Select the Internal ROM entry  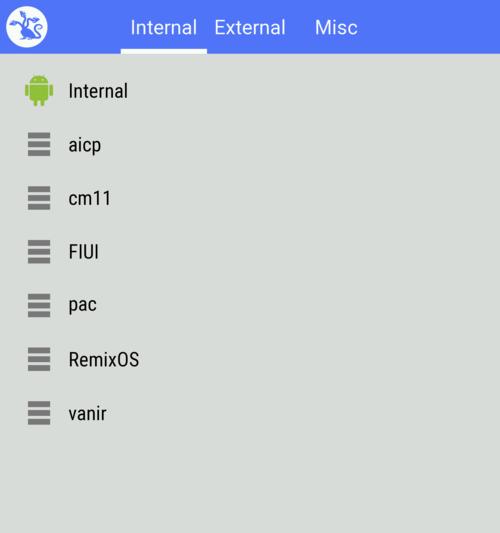tap(250, 91)
